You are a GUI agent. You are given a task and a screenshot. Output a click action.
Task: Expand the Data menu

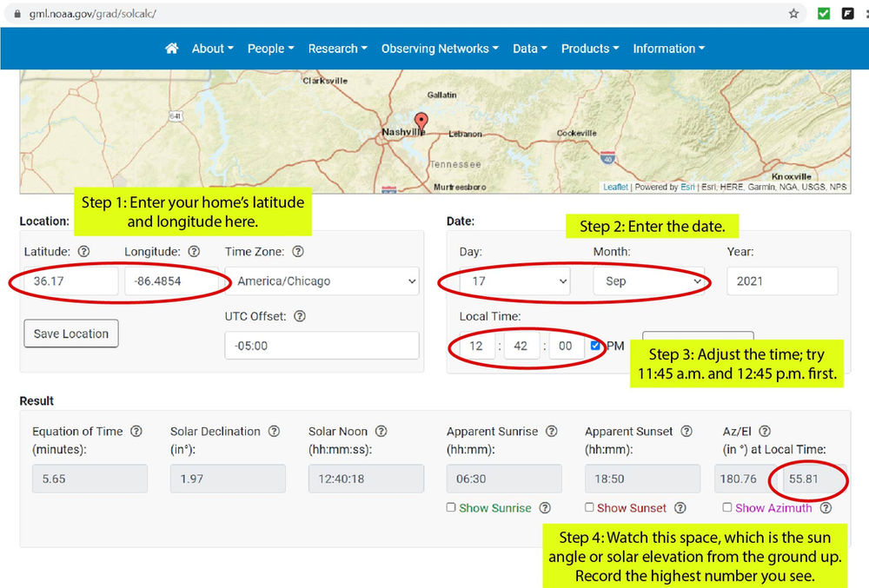point(530,49)
